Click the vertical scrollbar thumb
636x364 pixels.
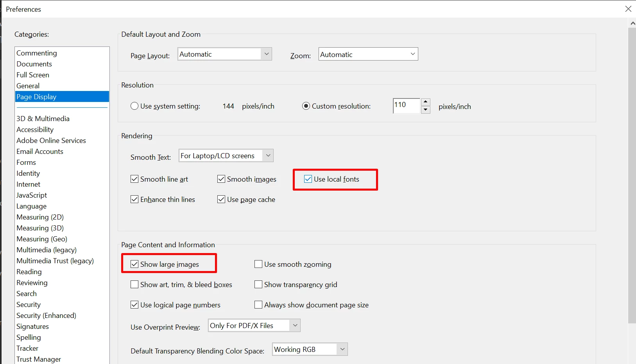coord(632,175)
